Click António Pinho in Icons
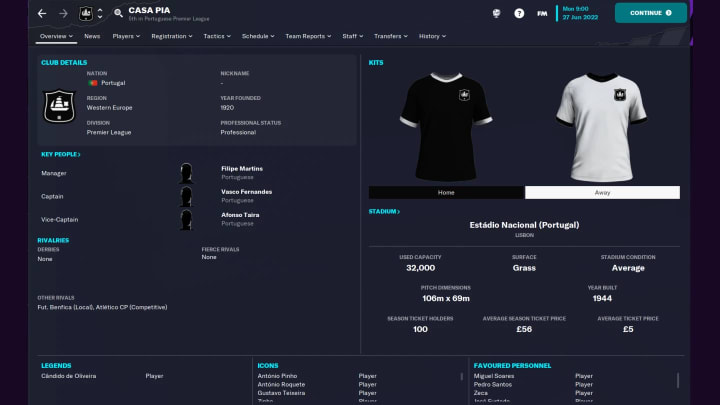Screen dimensions: 720x405 click(x=277, y=376)
